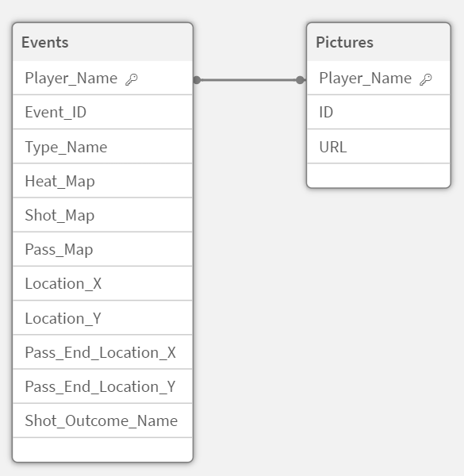Select the Player_Name field in Pictures

pyautogui.click(x=378, y=79)
